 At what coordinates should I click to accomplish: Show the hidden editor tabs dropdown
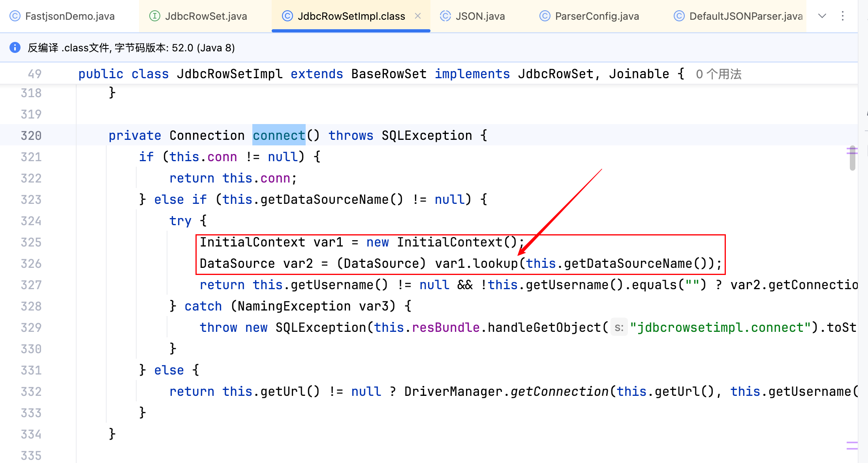pyautogui.click(x=822, y=16)
